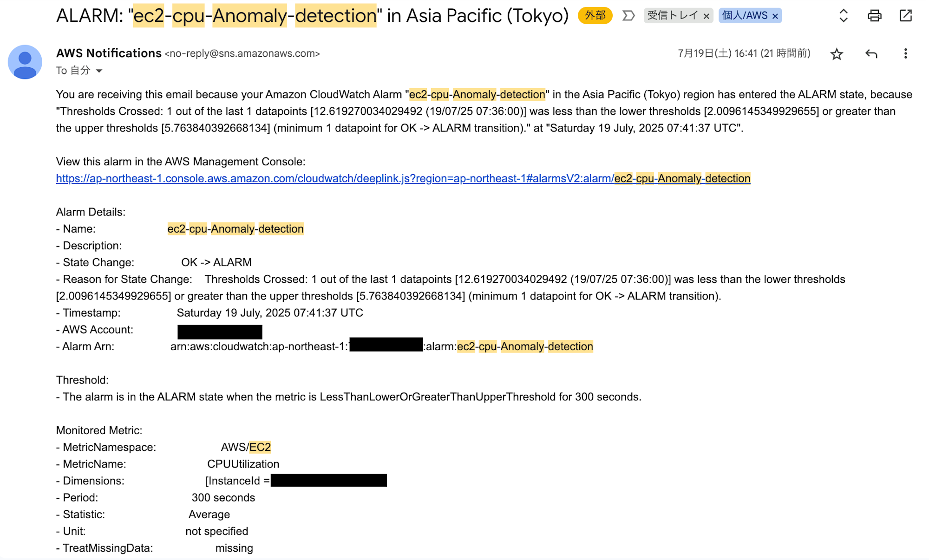
Task: Click the Reason for State Change: label
Action: (124, 279)
